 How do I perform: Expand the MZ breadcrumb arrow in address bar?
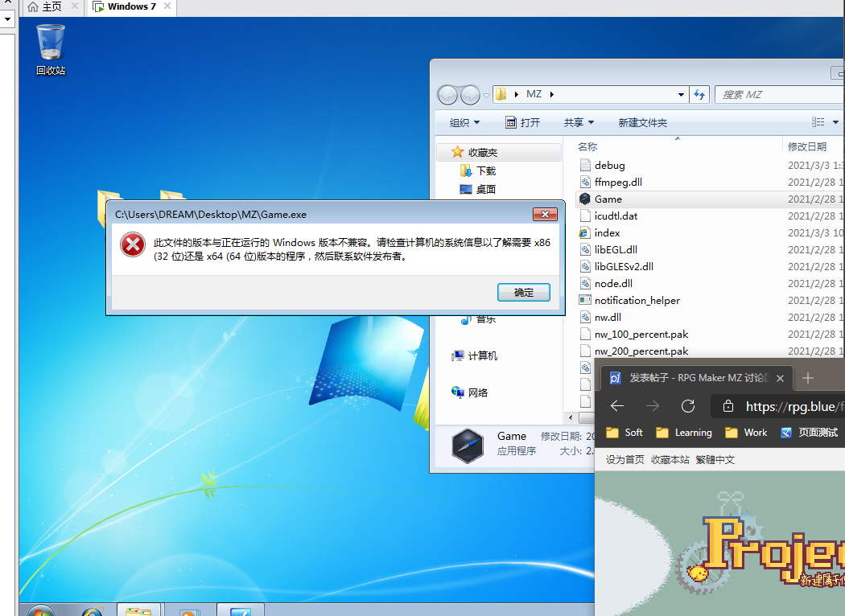[x=552, y=94]
